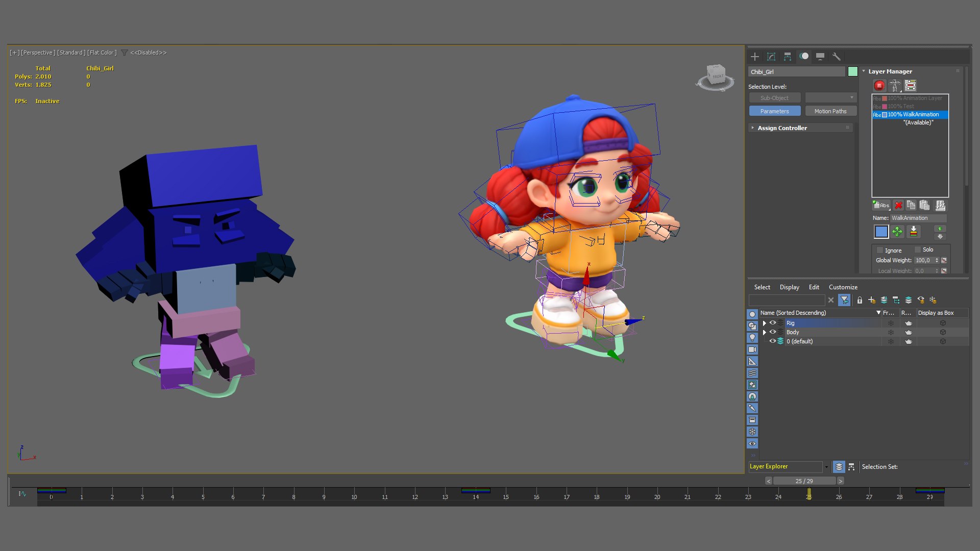
Task: Create a new layer in Layer Explorer toolbar
Action: click(x=872, y=300)
